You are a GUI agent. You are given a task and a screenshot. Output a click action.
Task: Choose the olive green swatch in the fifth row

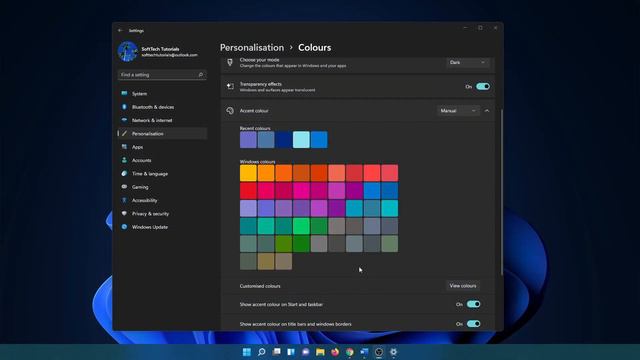click(284, 244)
